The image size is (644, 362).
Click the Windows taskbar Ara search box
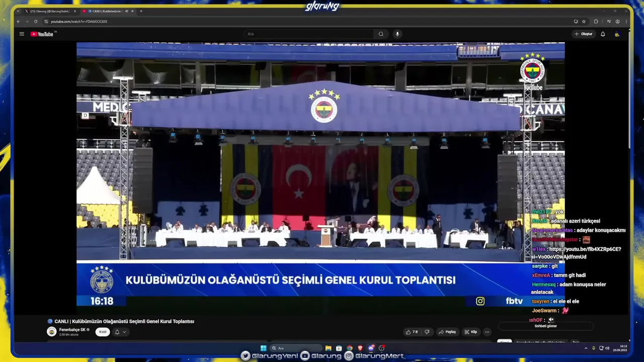(x=295, y=348)
